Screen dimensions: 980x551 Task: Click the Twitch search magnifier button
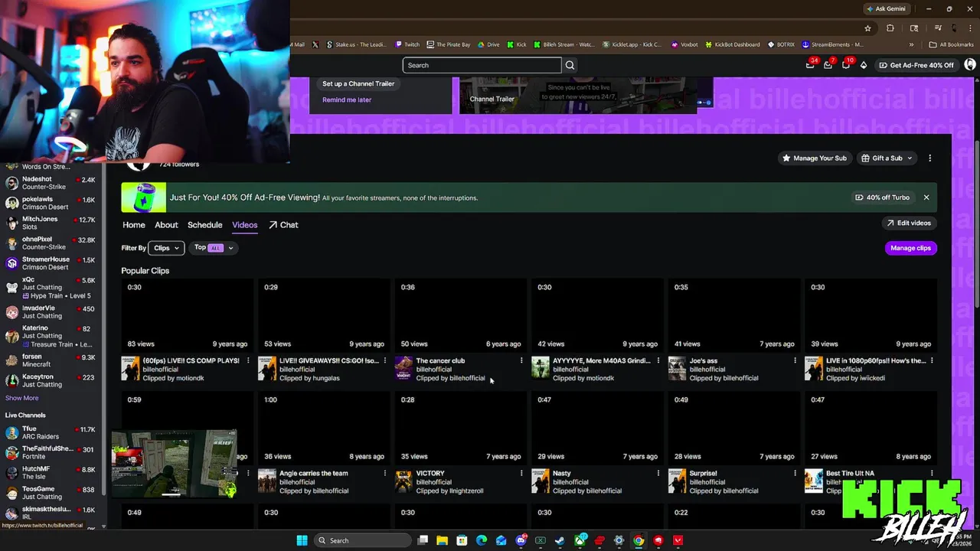click(570, 65)
